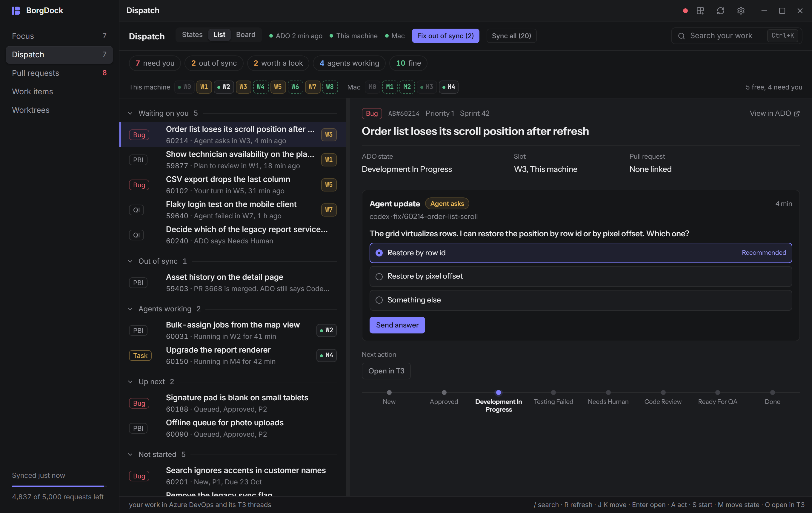812x513 pixels.
Task: Switch to the Board view tab
Action: point(245,35)
